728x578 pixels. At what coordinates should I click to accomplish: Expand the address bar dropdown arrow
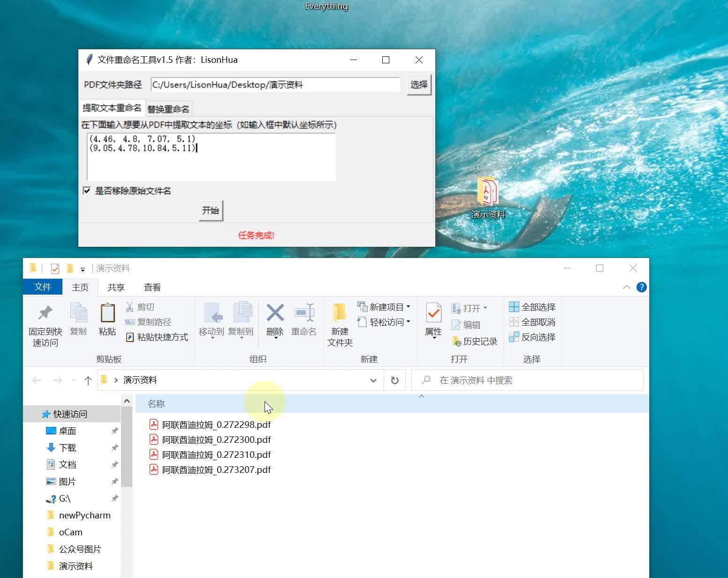(x=373, y=380)
